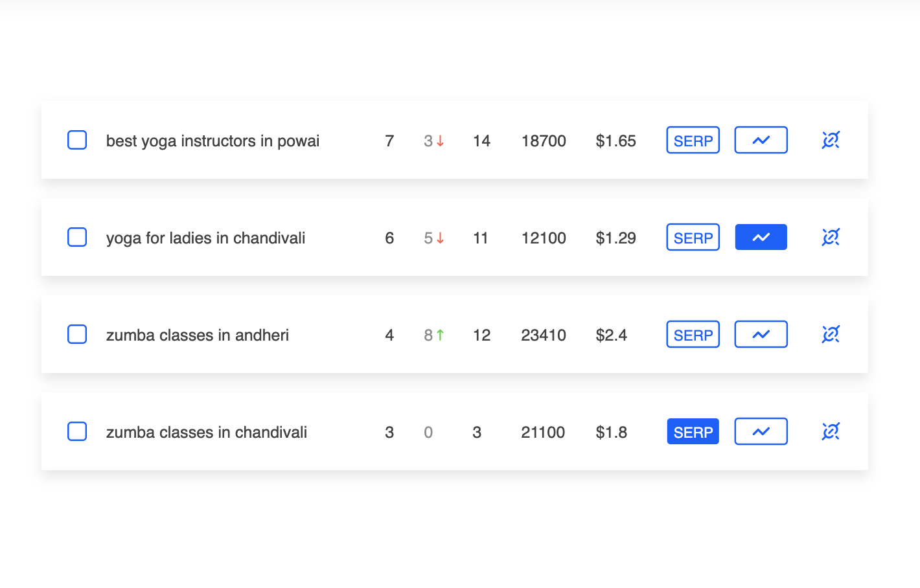Click the 18700 search volume value
The height and width of the screenshot is (588, 920).
(x=544, y=141)
